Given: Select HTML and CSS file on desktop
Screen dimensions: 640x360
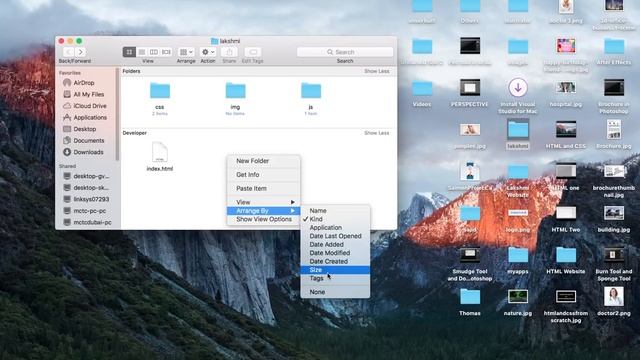Looking at the screenshot, I should 566,130.
